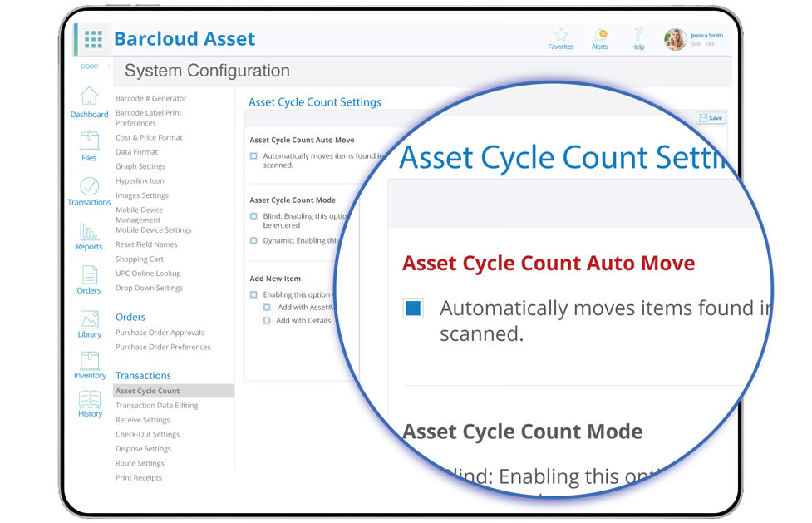Image resolution: width=812 pixels, height=523 pixels.
Task: Open Shopping Cart settings
Action: coord(140,259)
